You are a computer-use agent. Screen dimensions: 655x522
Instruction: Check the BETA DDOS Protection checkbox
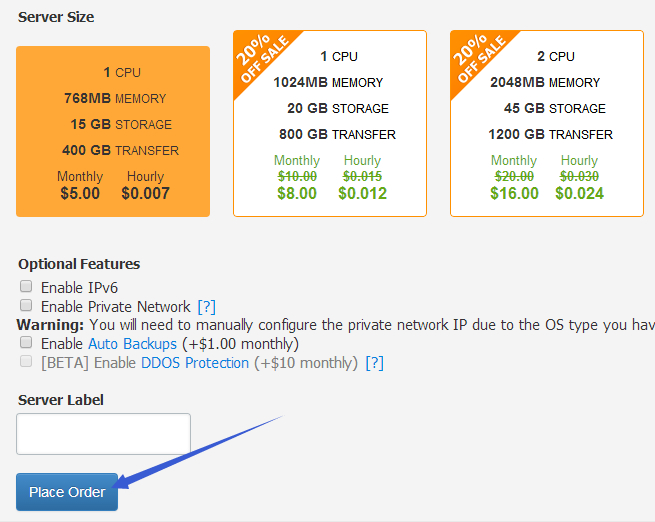click(x=27, y=362)
